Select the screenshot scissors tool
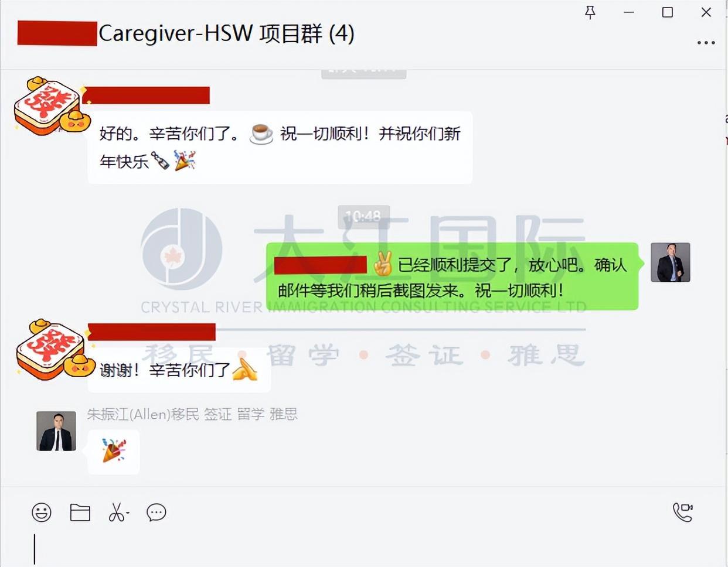Screen dimensions: 728x567 pyautogui.click(x=117, y=513)
